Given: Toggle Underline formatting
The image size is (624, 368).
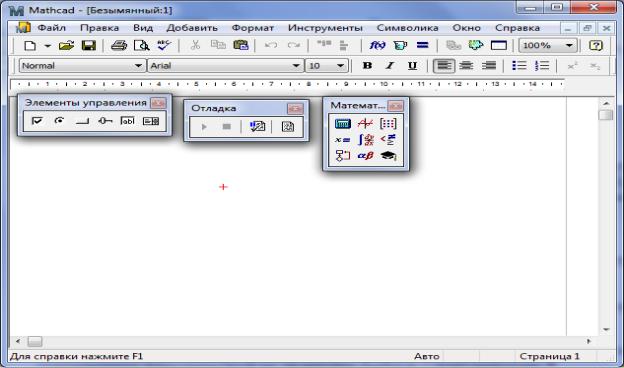Looking at the screenshot, I should pyautogui.click(x=412, y=66).
